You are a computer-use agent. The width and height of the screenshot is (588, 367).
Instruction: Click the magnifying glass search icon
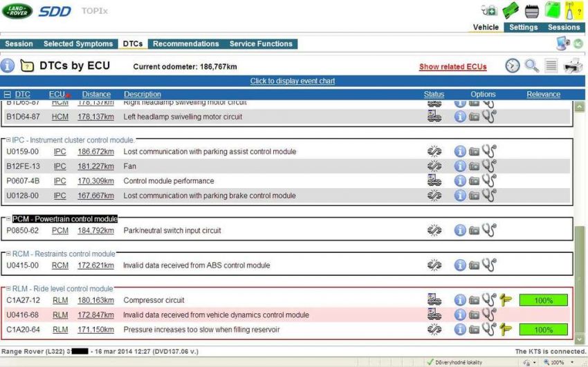[531, 66]
